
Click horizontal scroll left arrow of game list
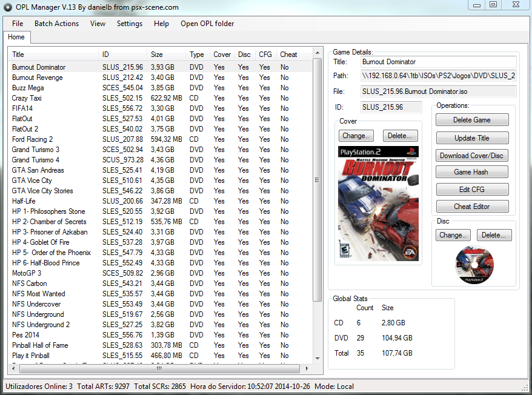(13, 368)
